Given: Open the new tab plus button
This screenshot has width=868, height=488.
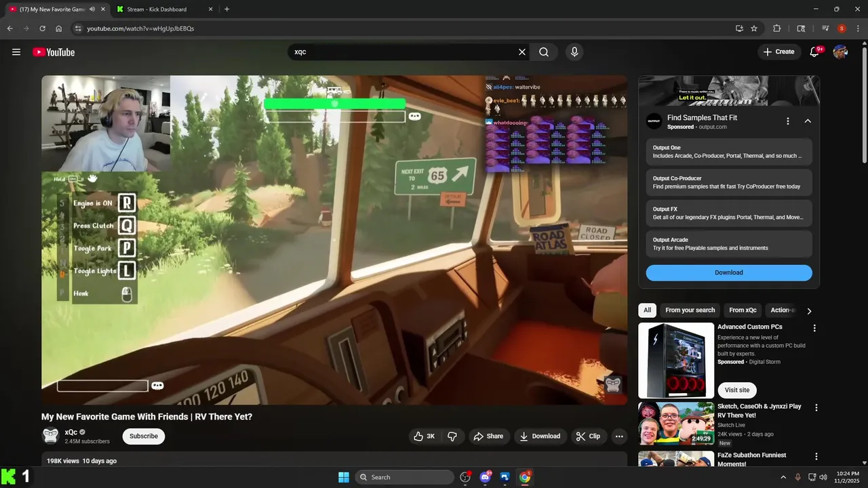Looking at the screenshot, I should point(226,9).
